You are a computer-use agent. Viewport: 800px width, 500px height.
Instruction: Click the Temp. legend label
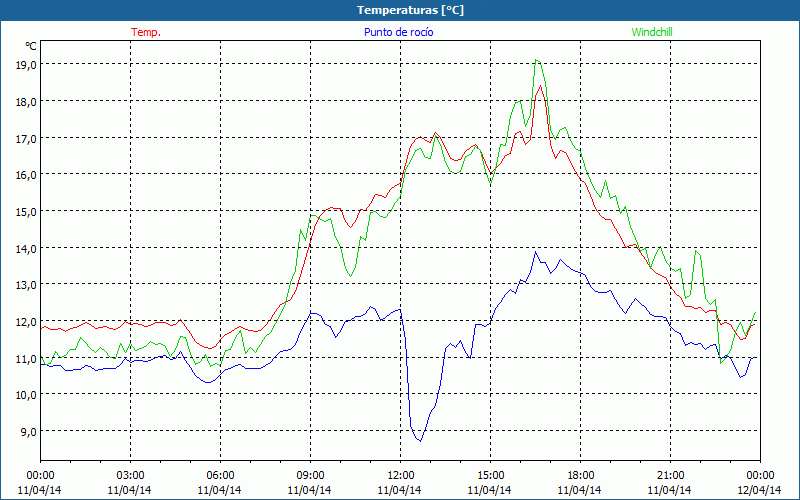(x=146, y=32)
